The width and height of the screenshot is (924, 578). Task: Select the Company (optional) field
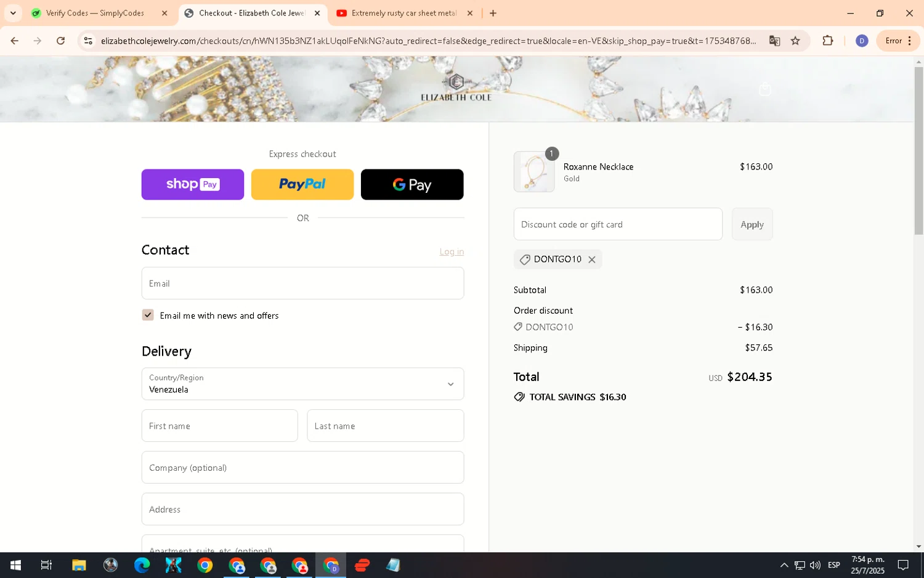(x=302, y=468)
